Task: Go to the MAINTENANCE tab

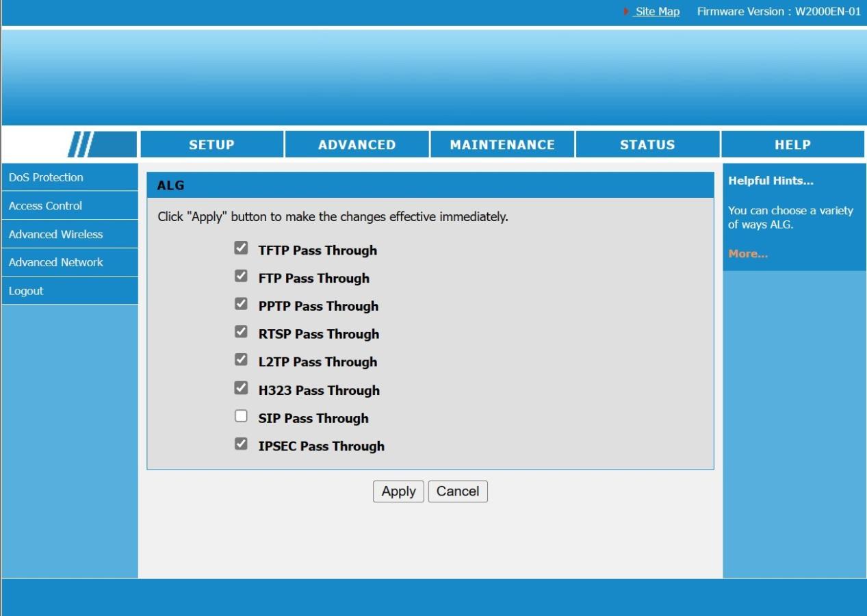Action: 502,144
